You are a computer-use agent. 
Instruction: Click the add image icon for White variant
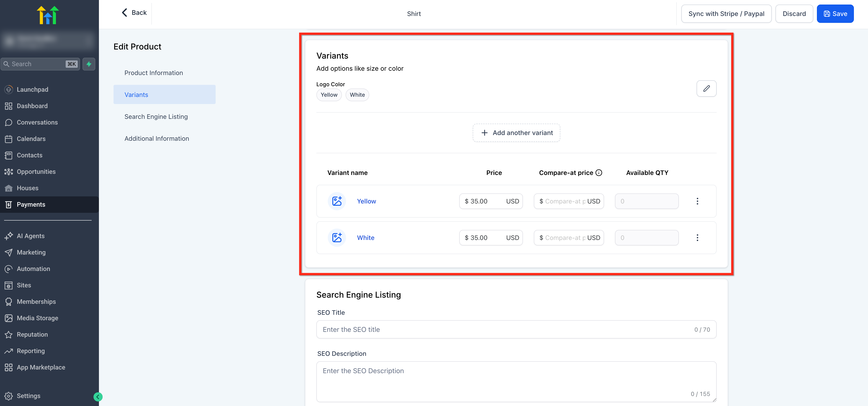(x=337, y=237)
